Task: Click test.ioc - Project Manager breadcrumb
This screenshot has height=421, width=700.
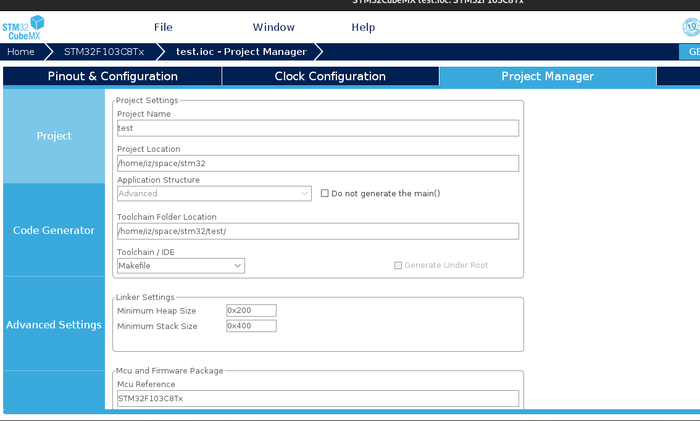Action: pyautogui.click(x=241, y=52)
